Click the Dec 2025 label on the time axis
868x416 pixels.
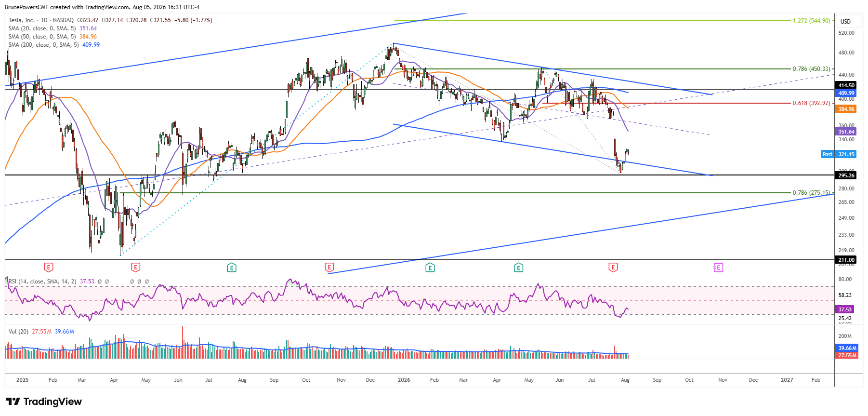coord(370,380)
